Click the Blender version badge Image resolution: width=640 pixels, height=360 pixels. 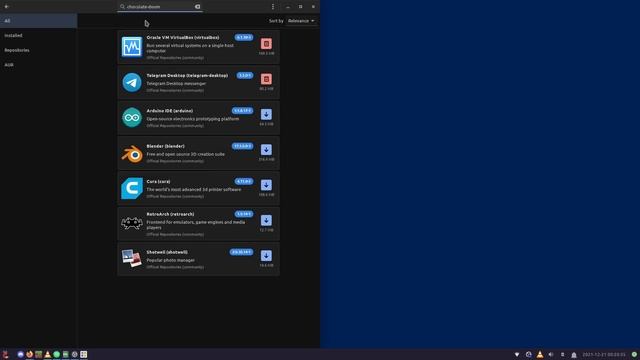[242, 146]
